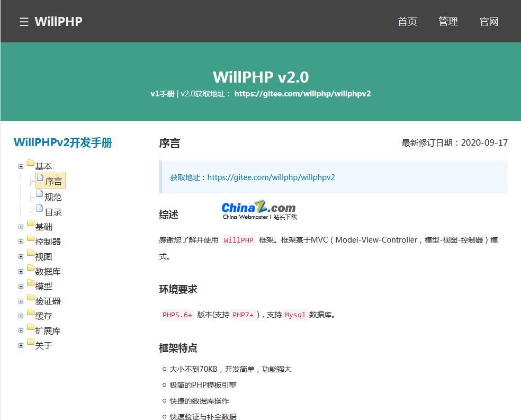Select the 验证器 tree label
The height and width of the screenshot is (420, 521).
point(48,301)
